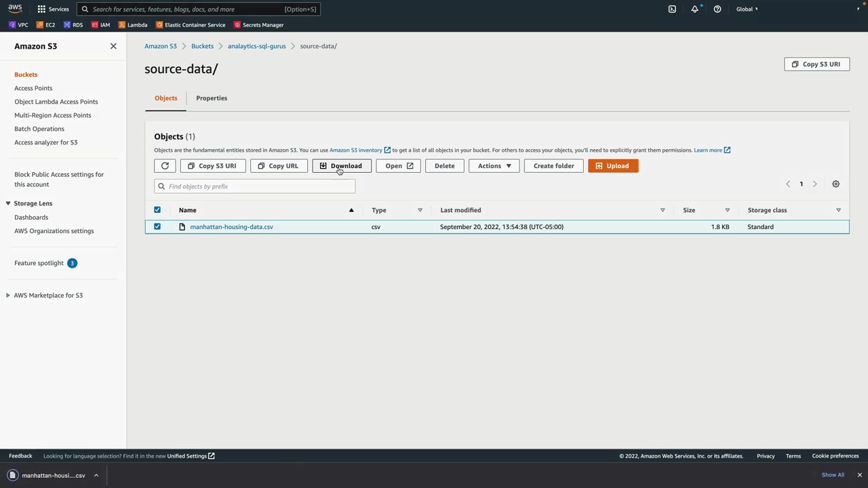Click the orange Upload button
The width and height of the screenshot is (868, 488).
point(613,166)
